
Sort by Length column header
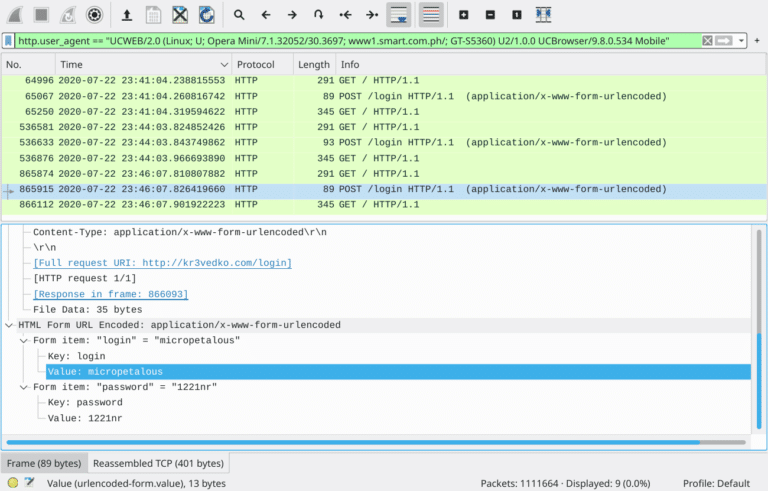pyautogui.click(x=314, y=64)
